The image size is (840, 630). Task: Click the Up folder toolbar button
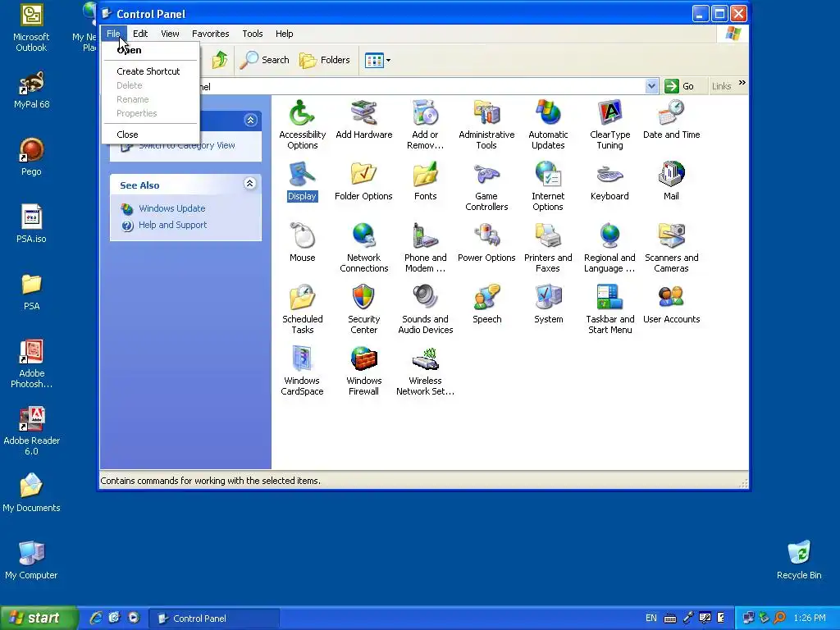click(x=220, y=60)
